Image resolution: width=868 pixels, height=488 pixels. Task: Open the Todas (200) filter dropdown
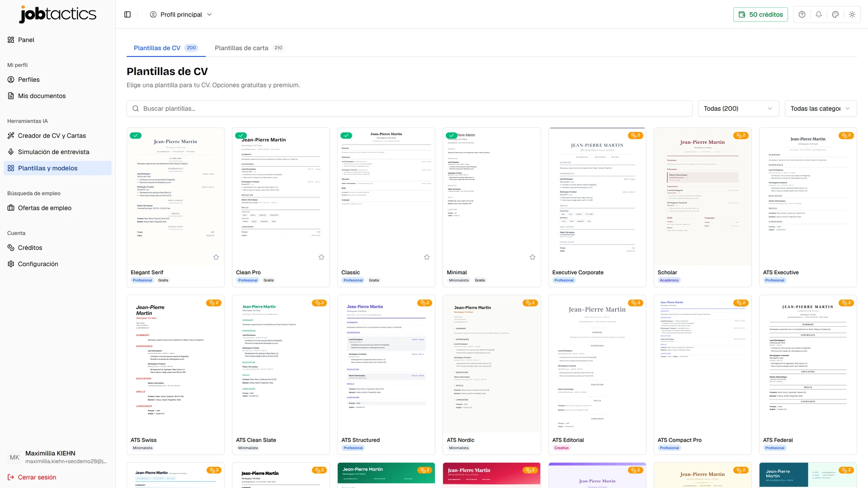pyautogui.click(x=738, y=108)
